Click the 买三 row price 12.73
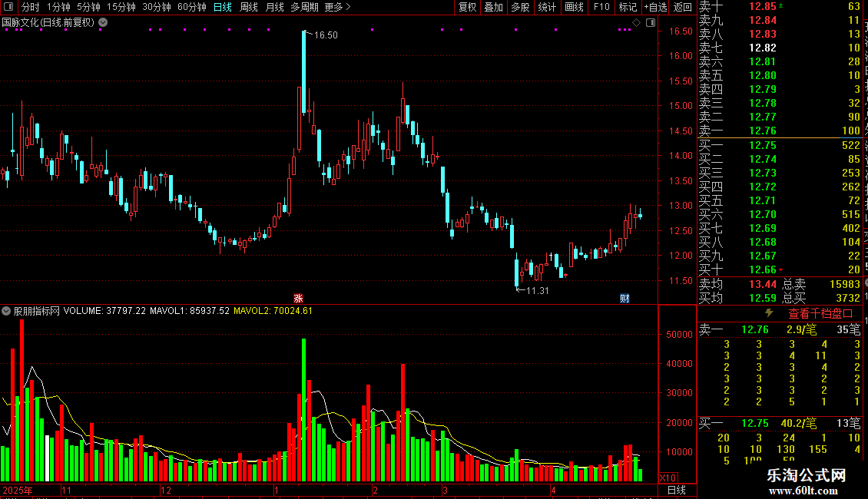The image size is (868, 499). click(x=762, y=173)
